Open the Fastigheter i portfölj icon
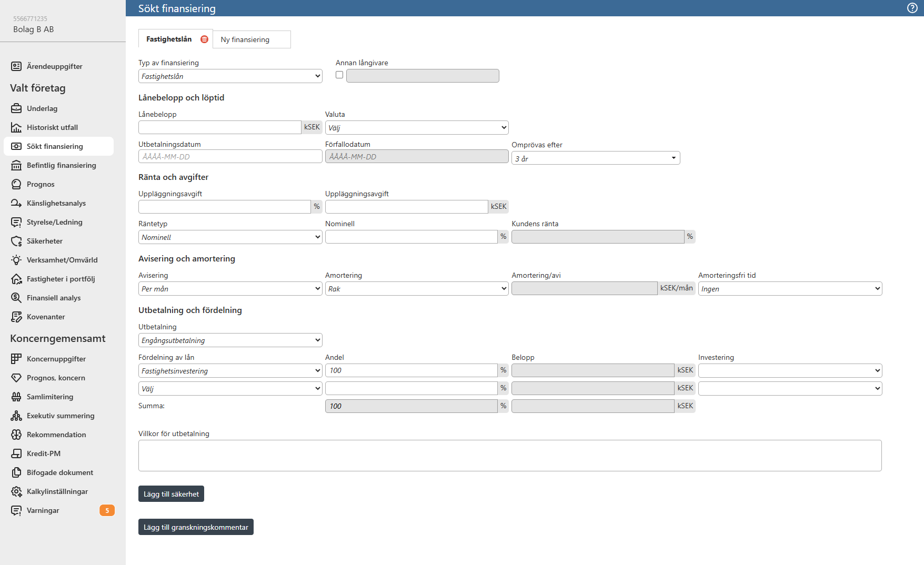The height and width of the screenshot is (565, 924). [x=16, y=279]
